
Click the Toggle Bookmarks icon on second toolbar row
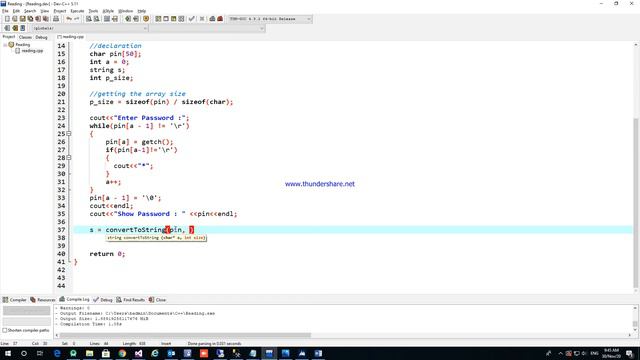tap(15, 28)
